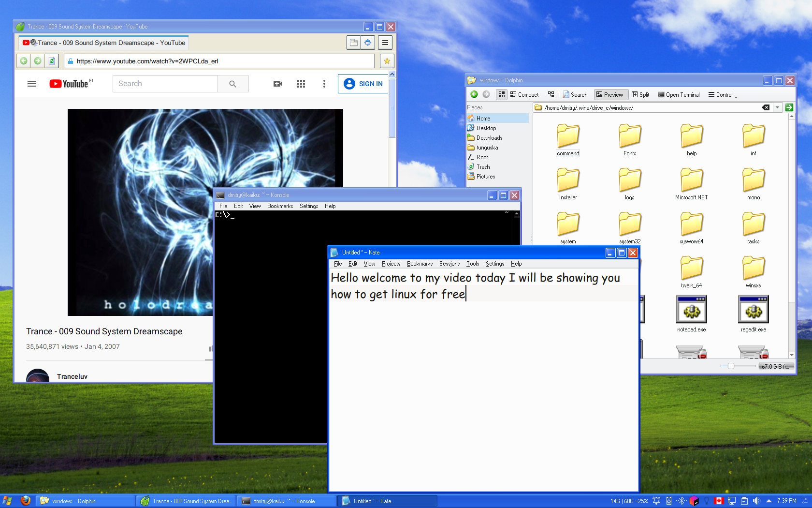
Task: Click the Dolphin location path field
Action: [652, 107]
